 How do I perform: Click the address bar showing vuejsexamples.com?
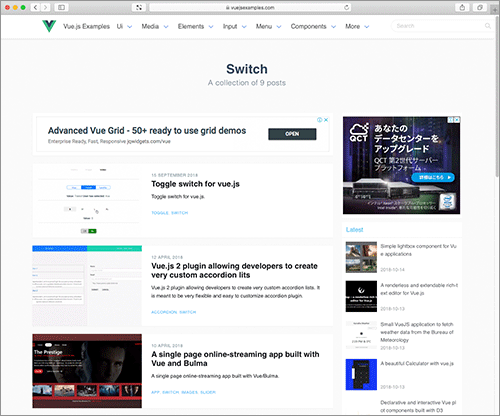[x=250, y=7]
